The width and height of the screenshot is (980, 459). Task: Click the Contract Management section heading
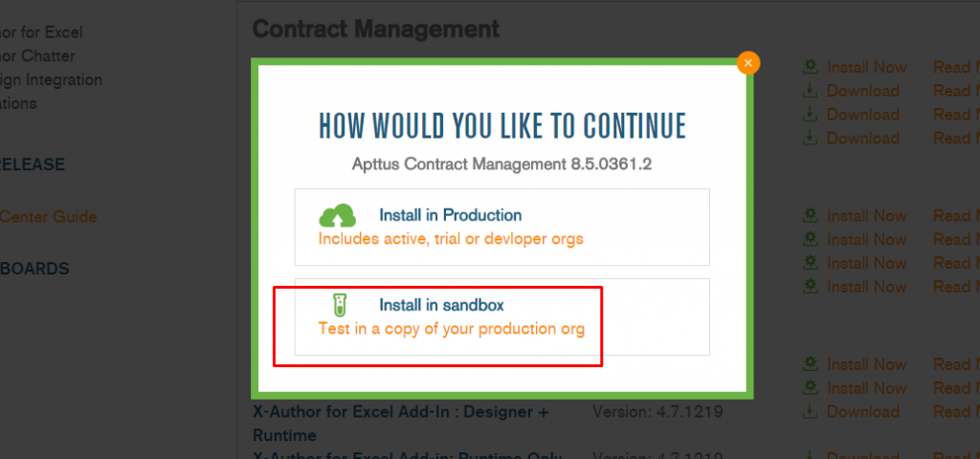coord(375,28)
